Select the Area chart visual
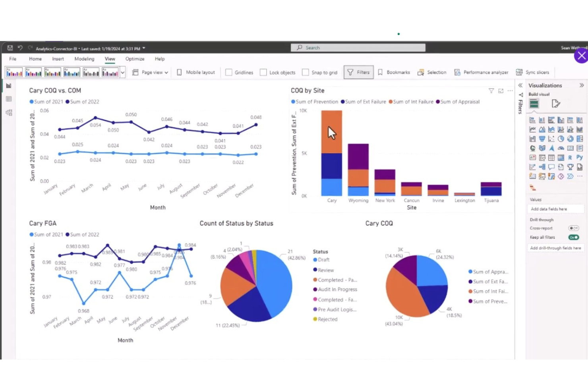The height and width of the screenshot is (392, 588). tap(542, 129)
